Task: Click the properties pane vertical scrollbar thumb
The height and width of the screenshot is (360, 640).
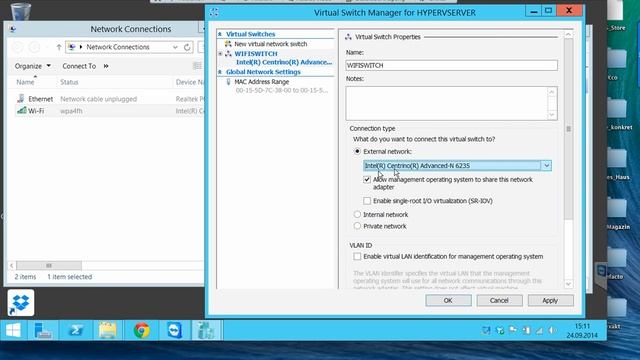Action: 568,129
